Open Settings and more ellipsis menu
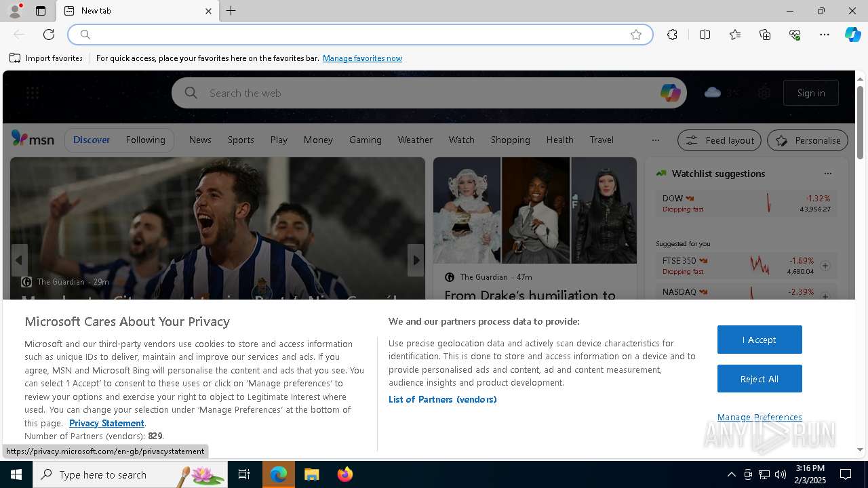Image resolution: width=868 pixels, height=488 pixels. 825,35
